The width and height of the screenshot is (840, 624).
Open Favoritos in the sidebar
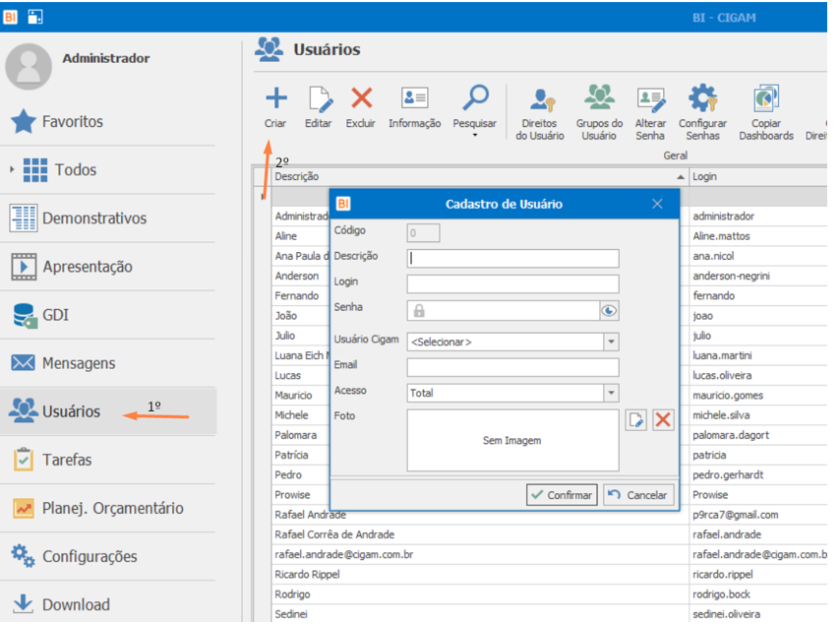(107, 122)
